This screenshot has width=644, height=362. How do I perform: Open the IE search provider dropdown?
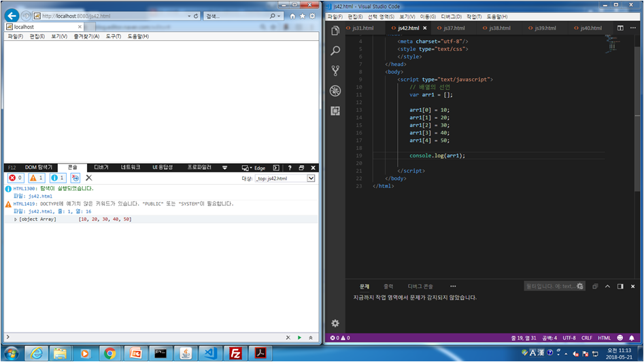(x=279, y=16)
